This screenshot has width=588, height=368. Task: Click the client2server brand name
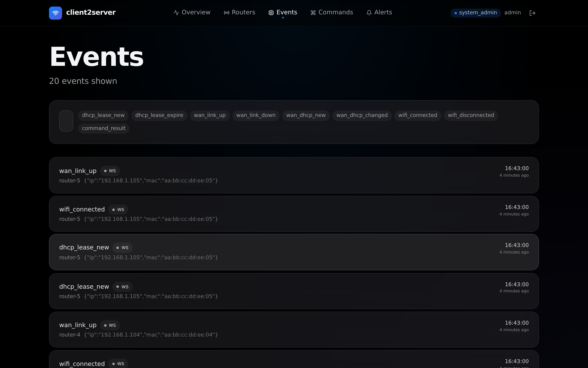coord(91,12)
